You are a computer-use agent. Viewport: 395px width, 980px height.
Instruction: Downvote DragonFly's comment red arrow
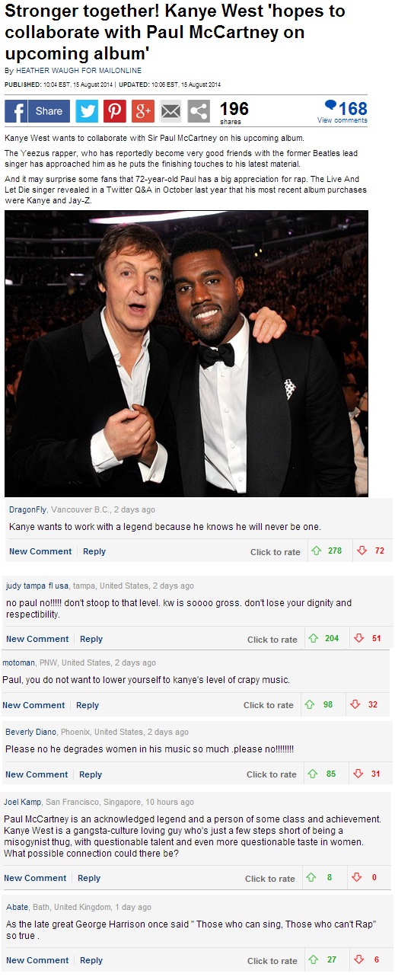click(x=362, y=551)
